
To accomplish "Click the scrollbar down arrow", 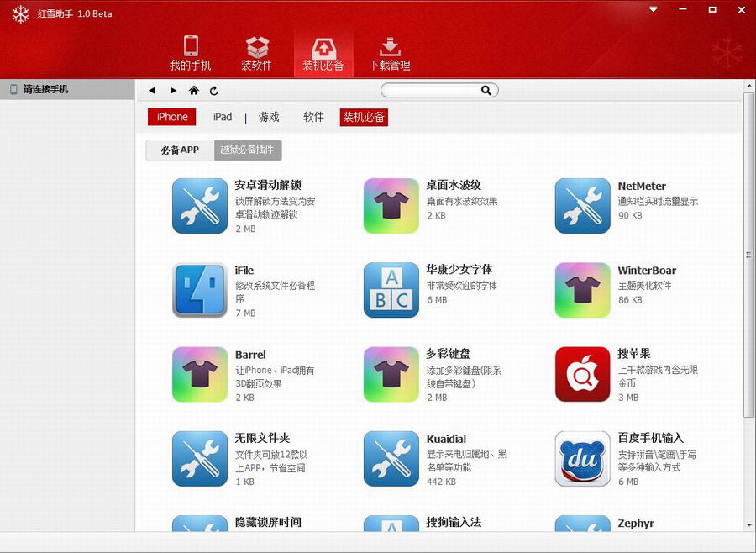I will pyautogui.click(x=748, y=525).
